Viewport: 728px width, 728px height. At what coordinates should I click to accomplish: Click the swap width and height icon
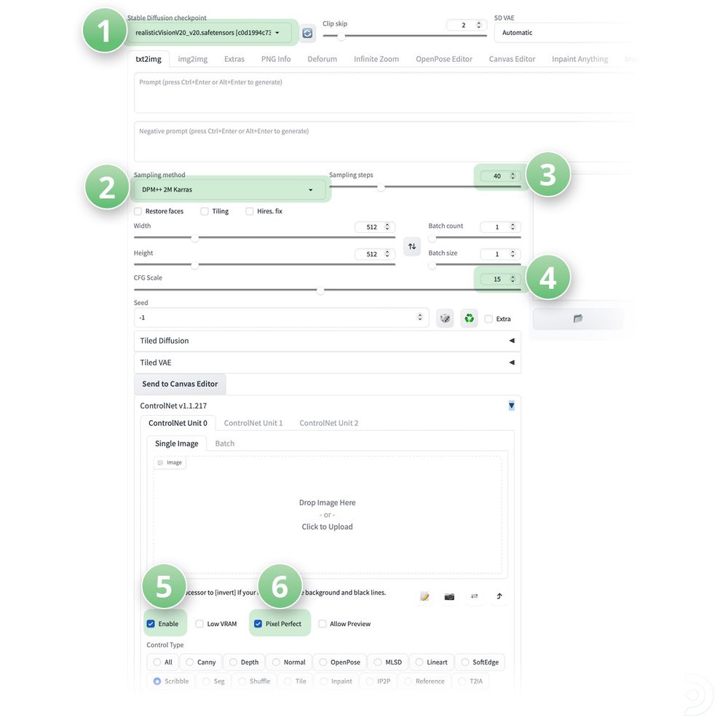[x=412, y=246]
